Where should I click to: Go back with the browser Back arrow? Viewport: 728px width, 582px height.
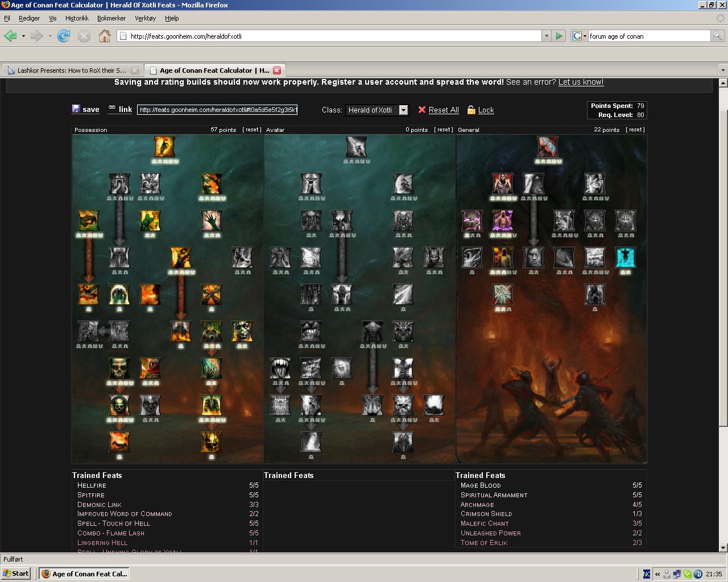(11, 36)
